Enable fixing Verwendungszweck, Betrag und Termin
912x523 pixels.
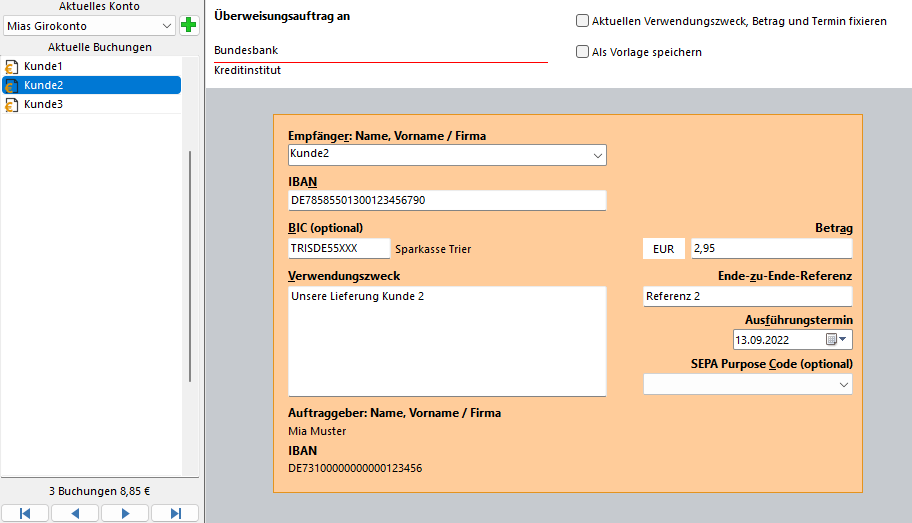pos(582,21)
